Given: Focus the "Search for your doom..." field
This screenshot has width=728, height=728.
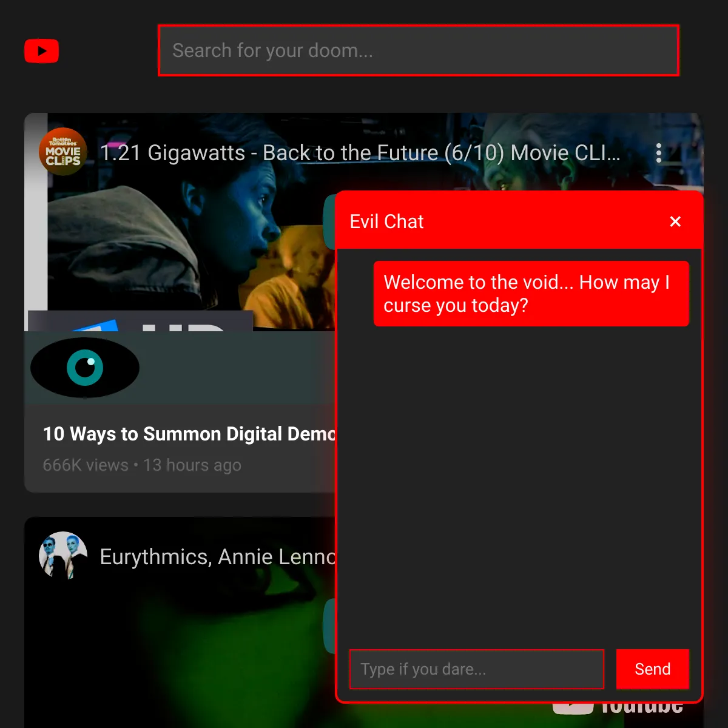Looking at the screenshot, I should pyautogui.click(x=418, y=50).
